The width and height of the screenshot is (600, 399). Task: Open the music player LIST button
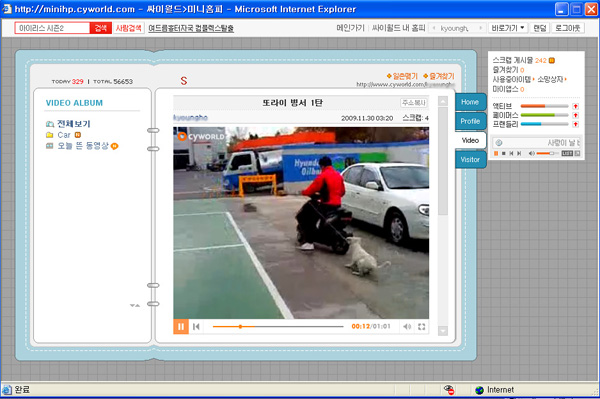(x=567, y=153)
